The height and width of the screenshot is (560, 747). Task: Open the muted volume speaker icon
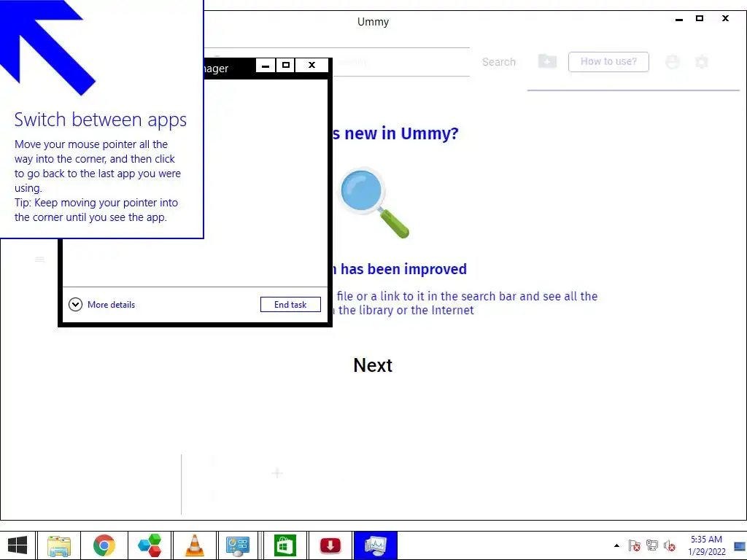point(670,545)
